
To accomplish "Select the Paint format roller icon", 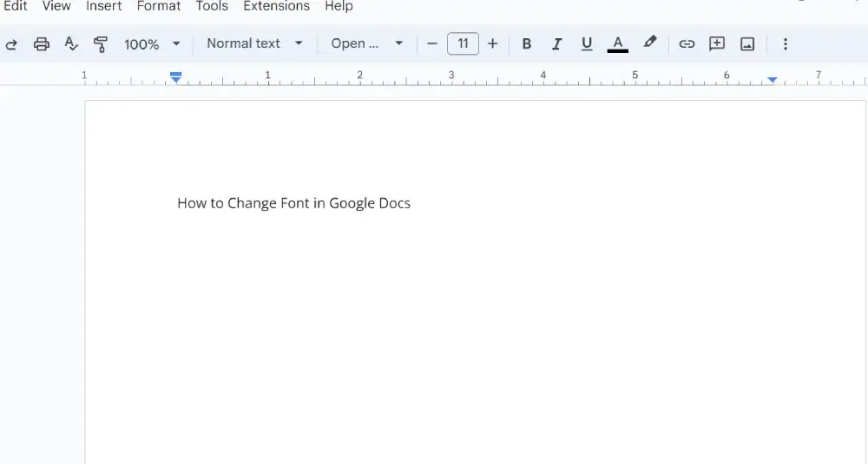I will [100, 44].
